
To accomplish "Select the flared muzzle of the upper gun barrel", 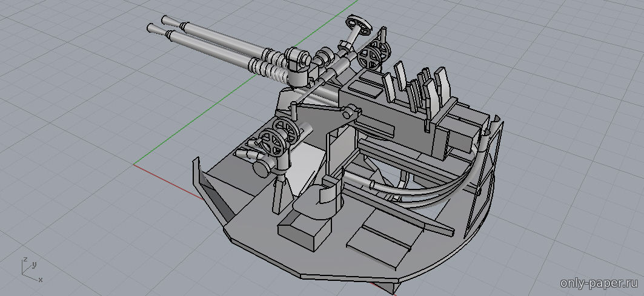I will [x=170, y=21].
